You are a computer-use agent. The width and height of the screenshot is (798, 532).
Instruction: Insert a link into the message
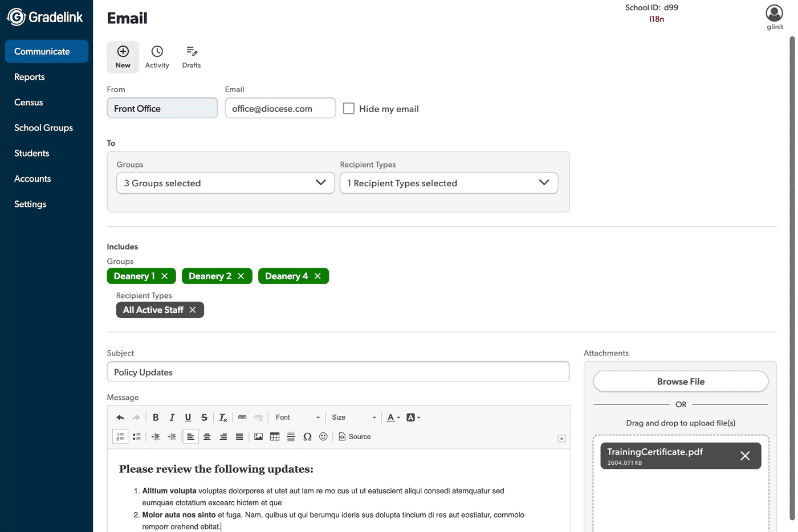tap(242, 418)
